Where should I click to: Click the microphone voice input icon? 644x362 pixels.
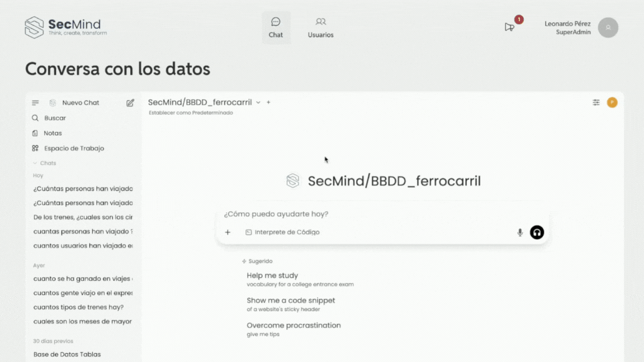coord(520,232)
